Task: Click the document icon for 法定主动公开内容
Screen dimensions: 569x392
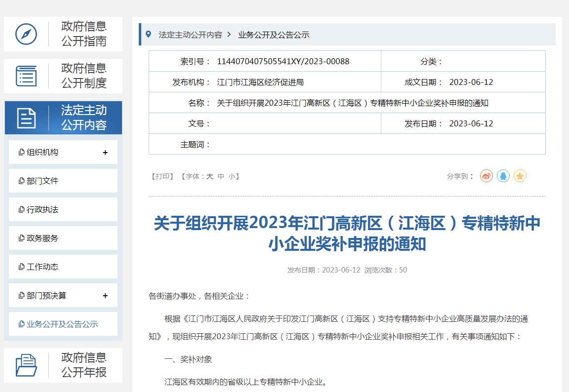Action: (26, 118)
